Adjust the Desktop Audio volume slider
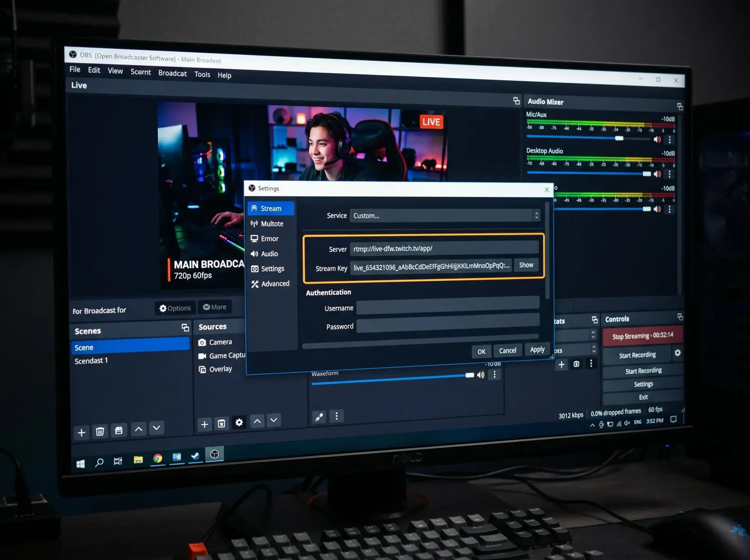 click(x=647, y=174)
